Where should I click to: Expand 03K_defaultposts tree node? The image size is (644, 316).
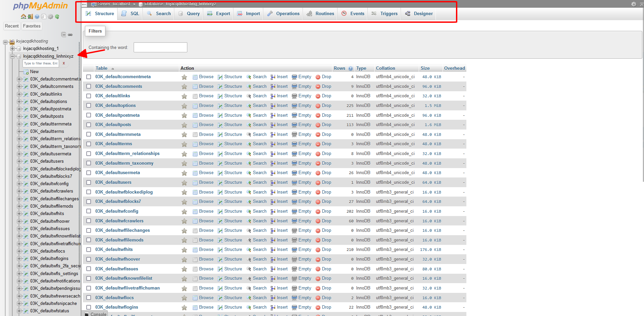[19, 116]
